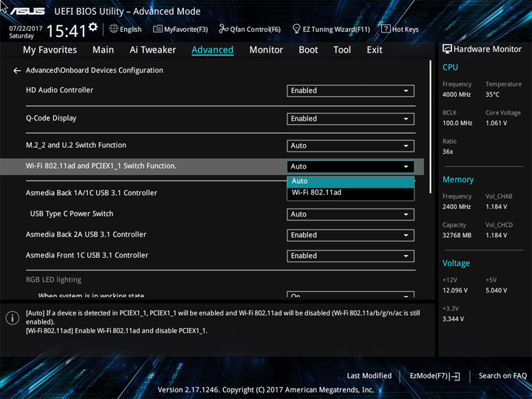Launch EZ Tuning Wizard lightbulb icon
This screenshot has width=532, height=399.
coord(296,29)
